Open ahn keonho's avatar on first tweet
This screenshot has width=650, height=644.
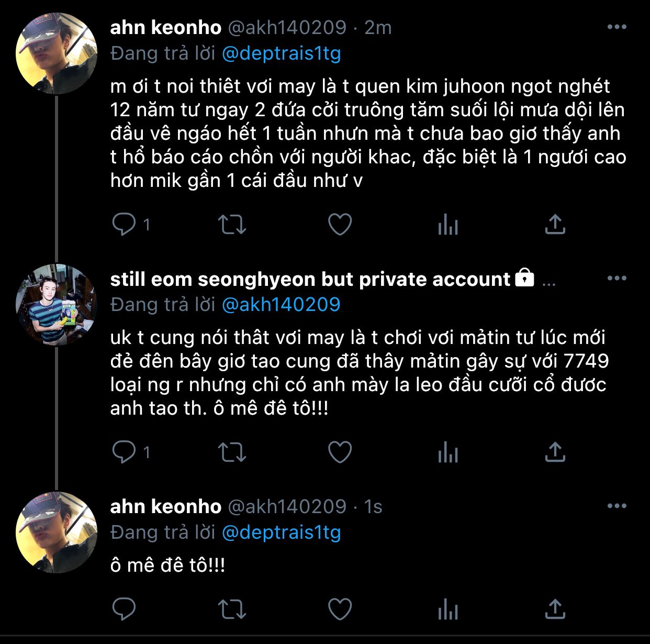pyautogui.click(x=57, y=54)
